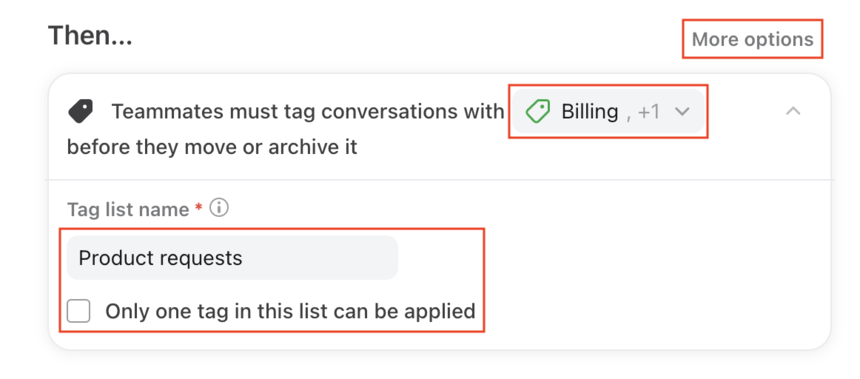Focus the Product requests text field
Viewport: 860px width, 379px height.
click(233, 258)
